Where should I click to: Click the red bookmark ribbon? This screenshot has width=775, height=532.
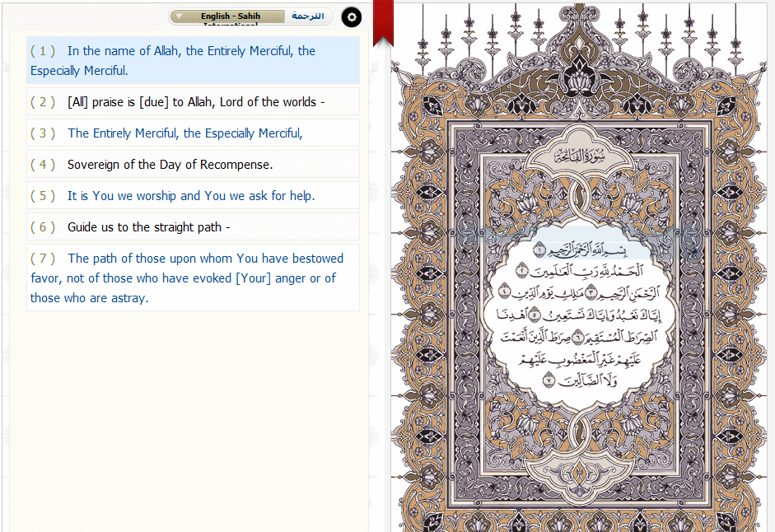[383, 21]
